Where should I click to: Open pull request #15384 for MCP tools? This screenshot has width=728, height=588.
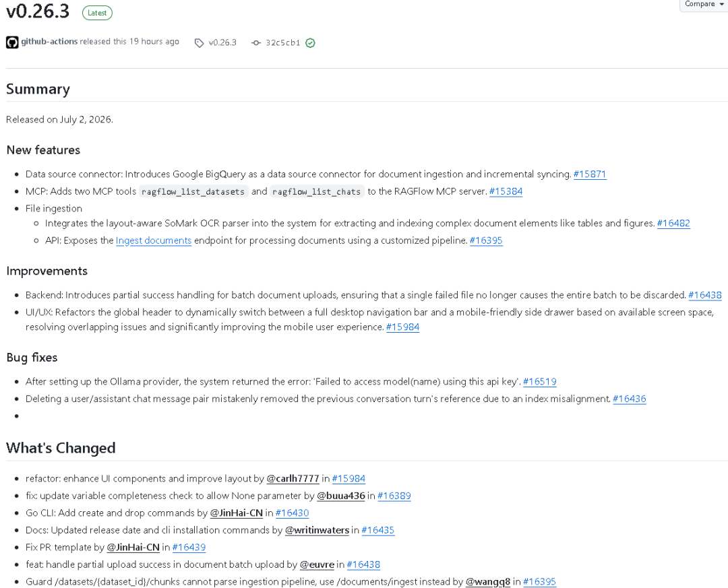(x=506, y=191)
